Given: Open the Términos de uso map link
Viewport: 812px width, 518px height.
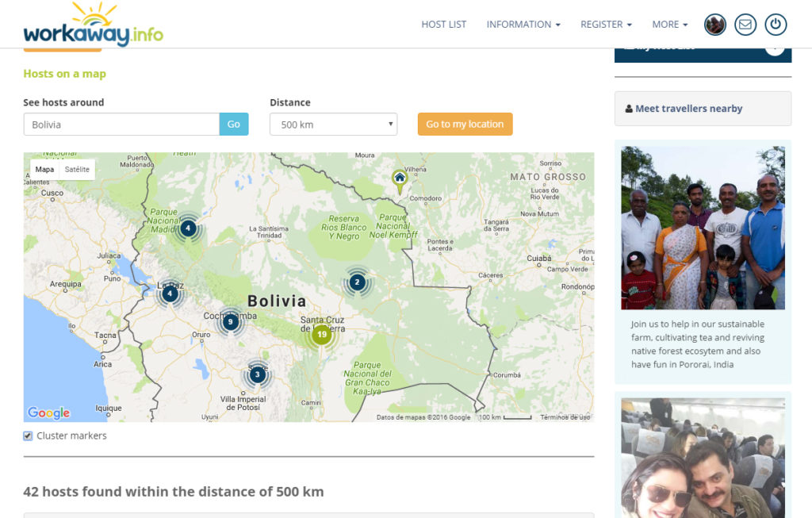Looking at the screenshot, I should 565,417.
